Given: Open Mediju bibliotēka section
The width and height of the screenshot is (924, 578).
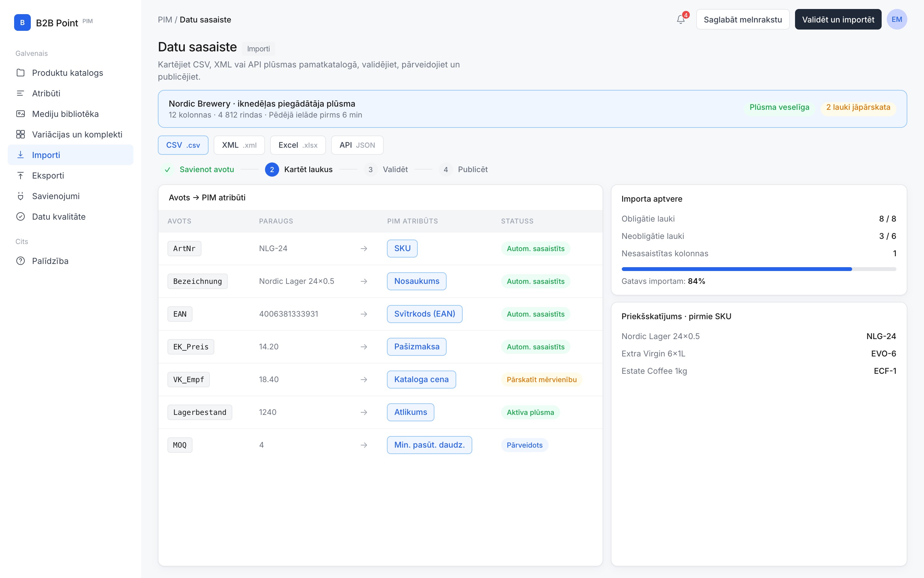Looking at the screenshot, I should tap(71, 114).
